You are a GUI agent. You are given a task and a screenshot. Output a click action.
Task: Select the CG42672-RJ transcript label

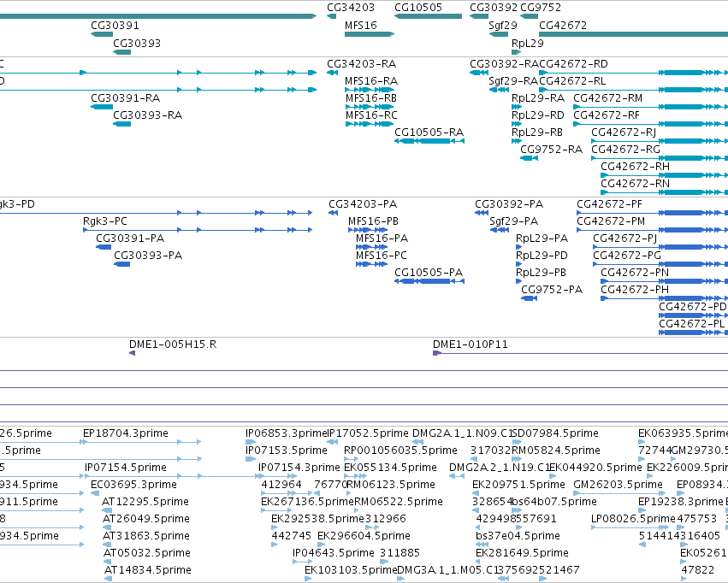click(x=624, y=132)
